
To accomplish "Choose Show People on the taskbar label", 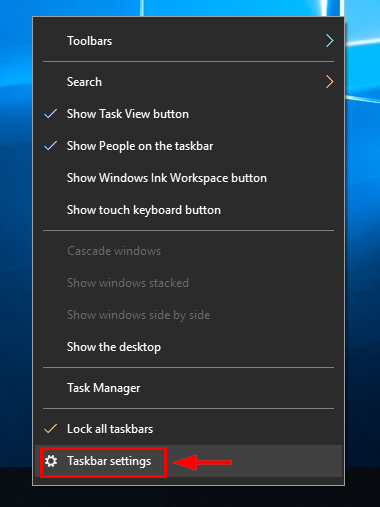I will coord(140,146).
